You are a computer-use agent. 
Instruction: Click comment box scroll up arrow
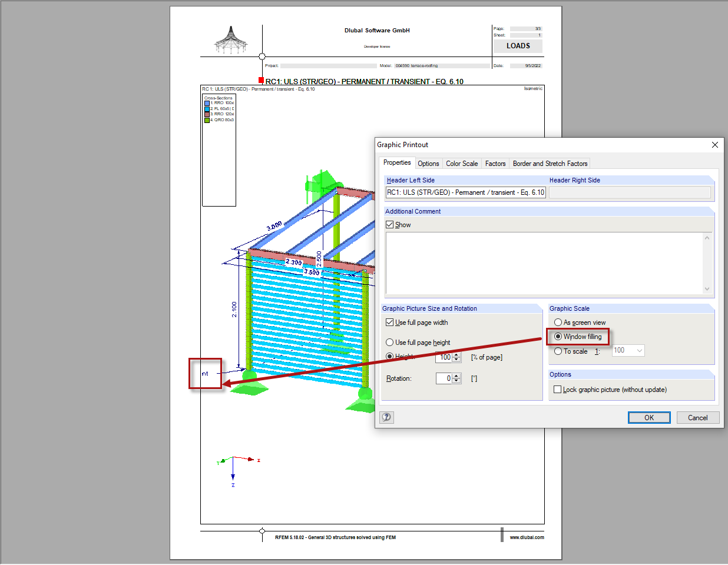[x=707, y=237]
